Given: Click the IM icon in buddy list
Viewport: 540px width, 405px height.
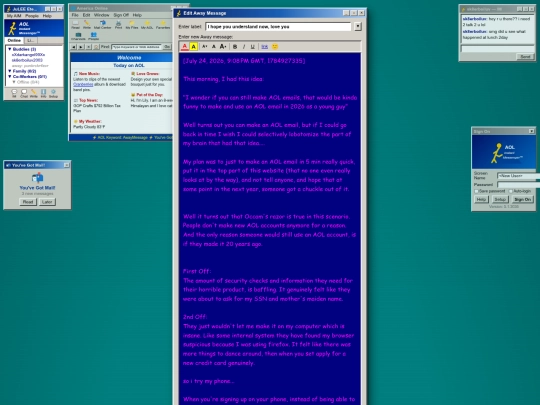Looking at the screenshot, I should point(14,93).
